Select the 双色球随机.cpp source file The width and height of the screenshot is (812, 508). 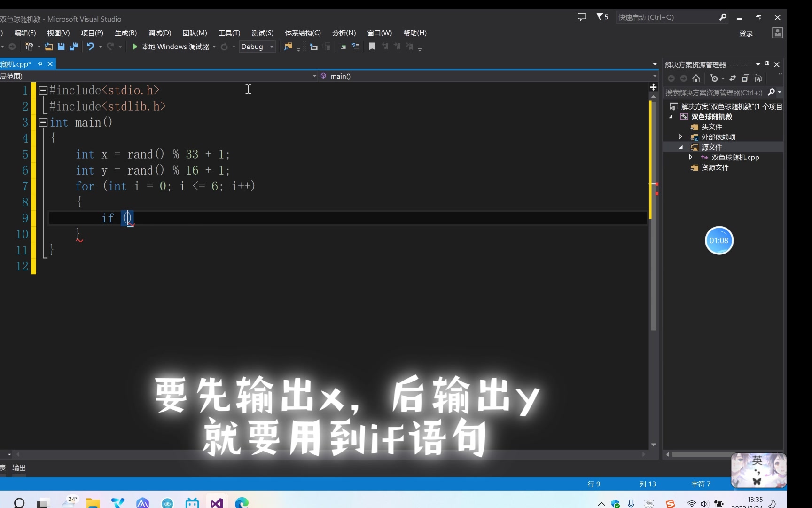pyautogui.click(x=734, y=158)
